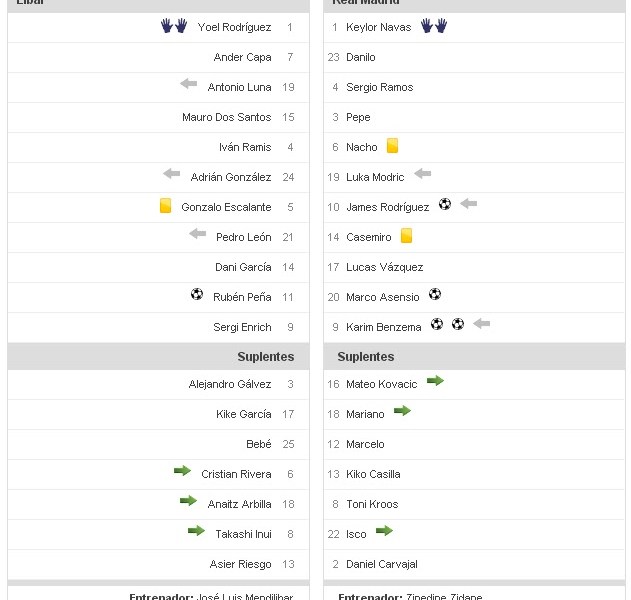Screen dimensions: 631x600
Task: Click green substitution arrow beside Mateo Kovacic
Action: click(435, 381)
